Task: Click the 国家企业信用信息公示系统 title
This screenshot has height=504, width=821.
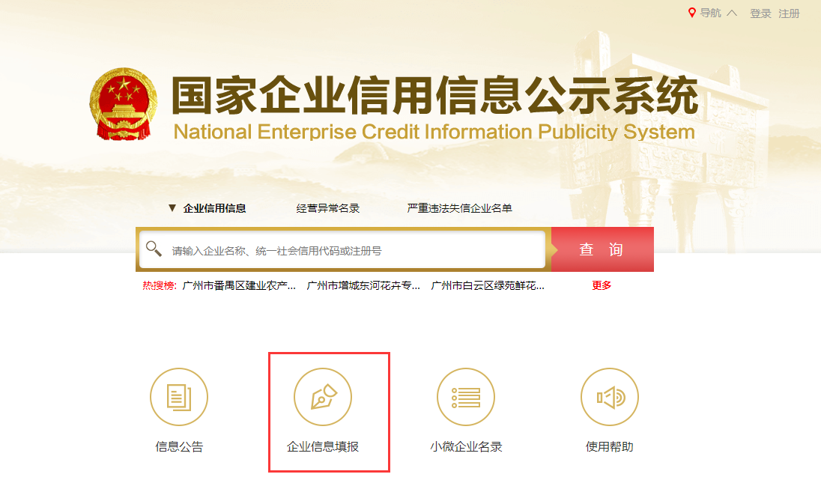Action: click(435, 95)
